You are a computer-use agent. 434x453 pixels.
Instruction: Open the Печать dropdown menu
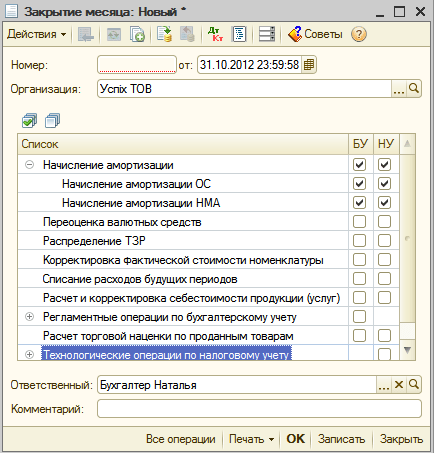(251, 439)
